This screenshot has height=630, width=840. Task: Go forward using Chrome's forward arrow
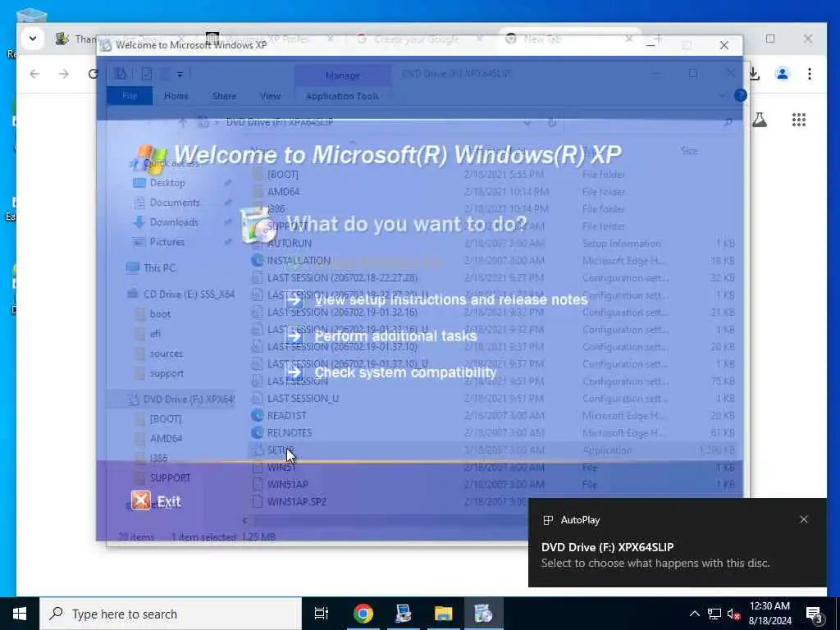pyautogui.click(x=64, y=73)
